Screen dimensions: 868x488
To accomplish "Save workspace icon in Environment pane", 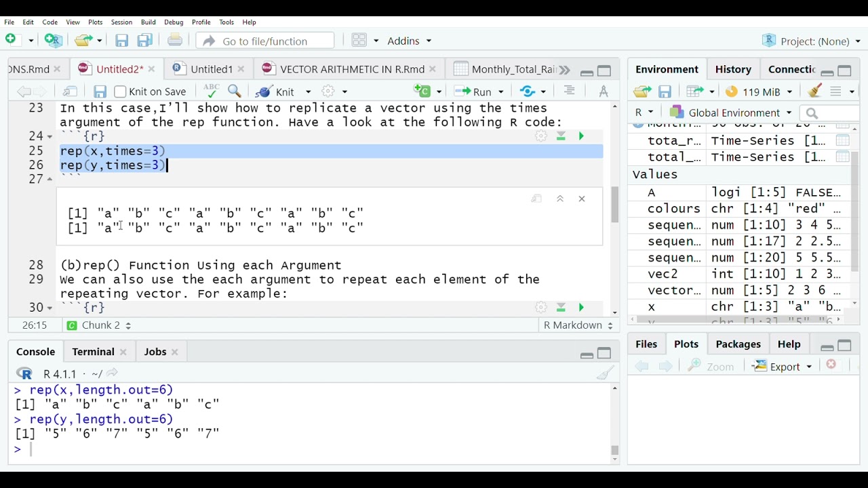I will (x=665, y=91).
